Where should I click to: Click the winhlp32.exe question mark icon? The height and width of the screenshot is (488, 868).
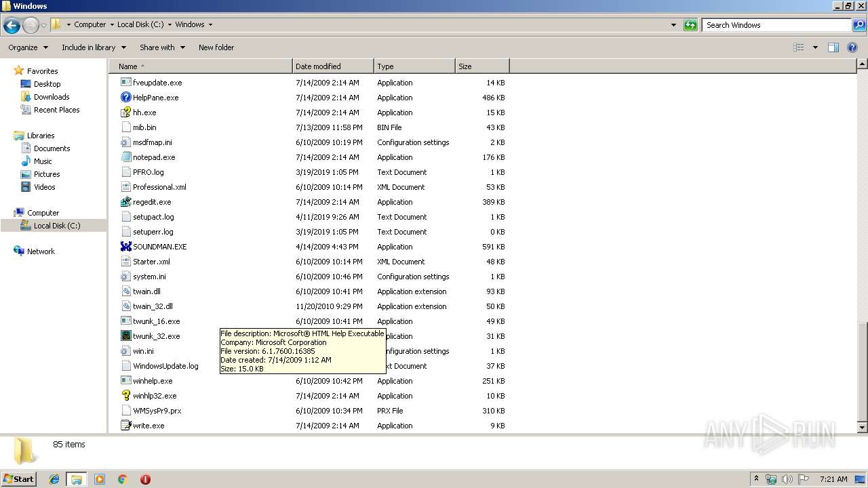coord(125,396)
